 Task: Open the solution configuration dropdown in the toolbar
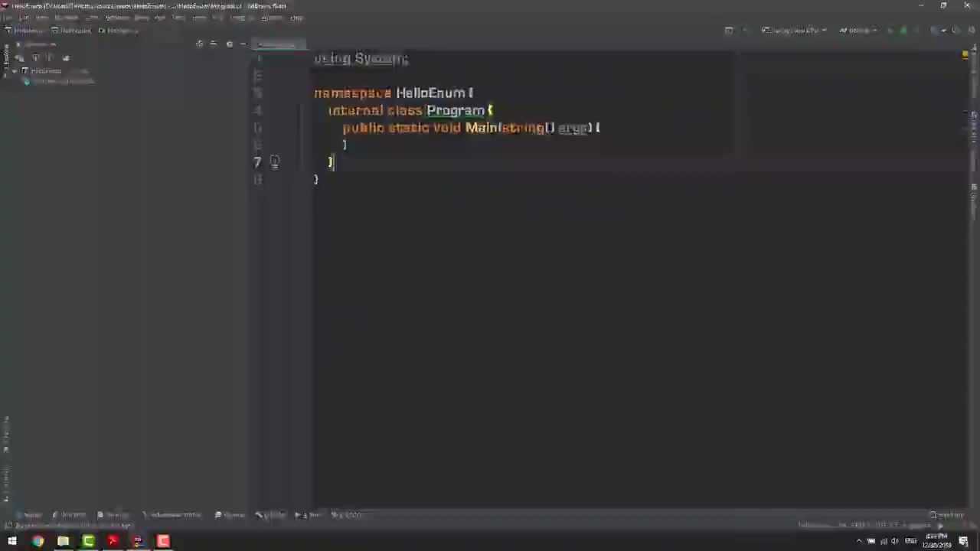tap(794, 31)
